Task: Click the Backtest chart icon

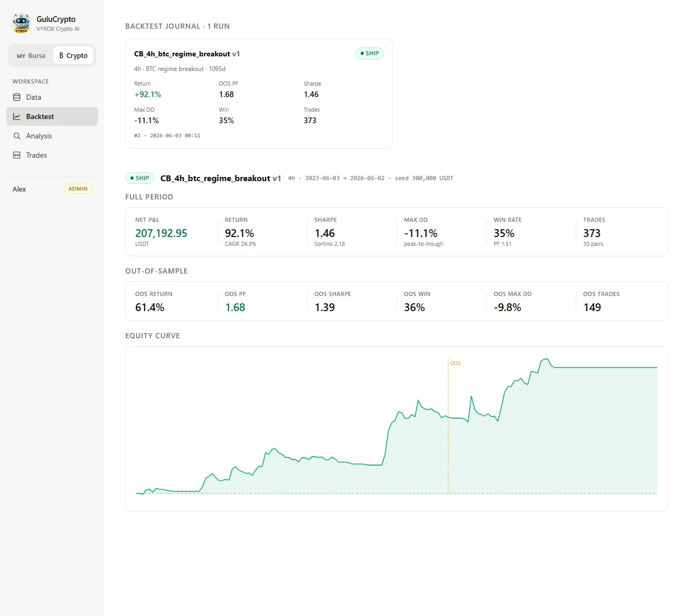Action: coord(17,116)
